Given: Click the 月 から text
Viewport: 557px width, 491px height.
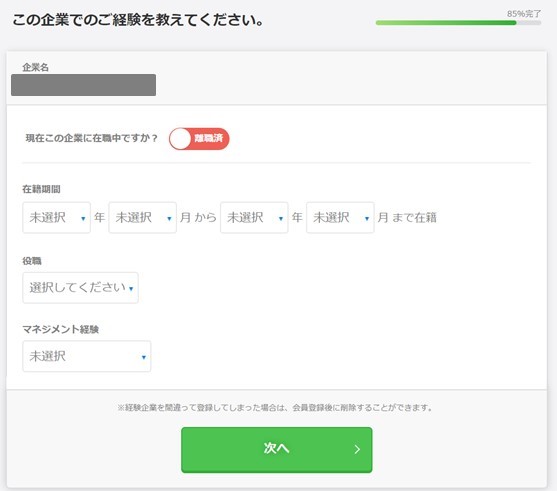Looking at the screenshot, I should point(198,217).
